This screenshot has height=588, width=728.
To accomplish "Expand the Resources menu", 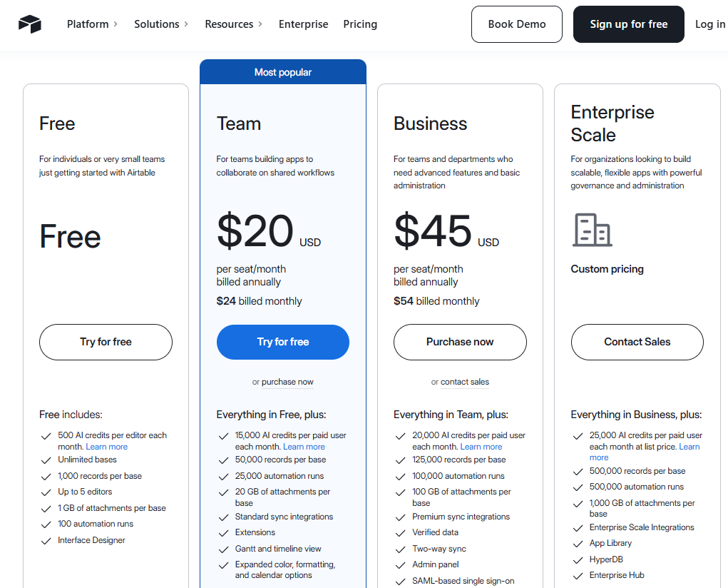I will (234, 24).
